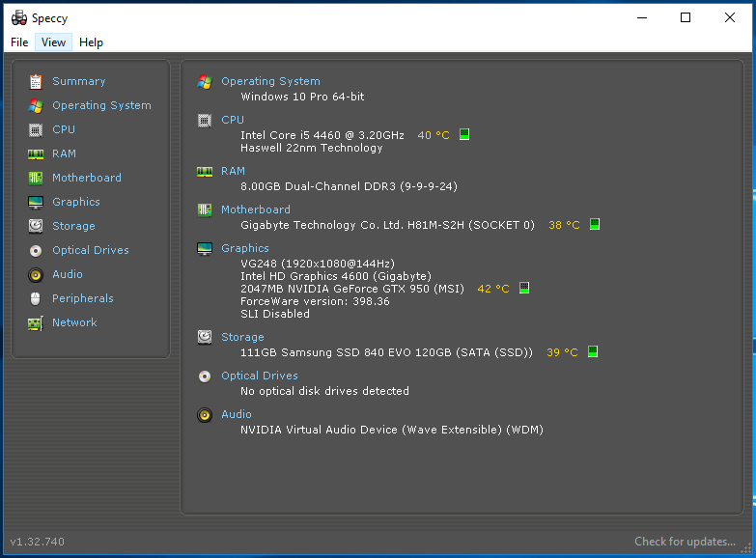
Task: Open the View menu
Action: point(53,42)
